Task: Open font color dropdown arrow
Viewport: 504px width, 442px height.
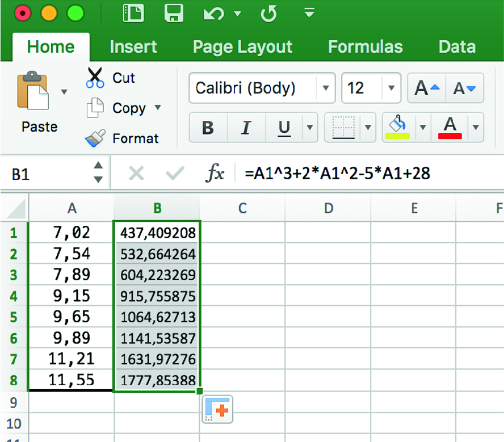Action: [476, 128]
